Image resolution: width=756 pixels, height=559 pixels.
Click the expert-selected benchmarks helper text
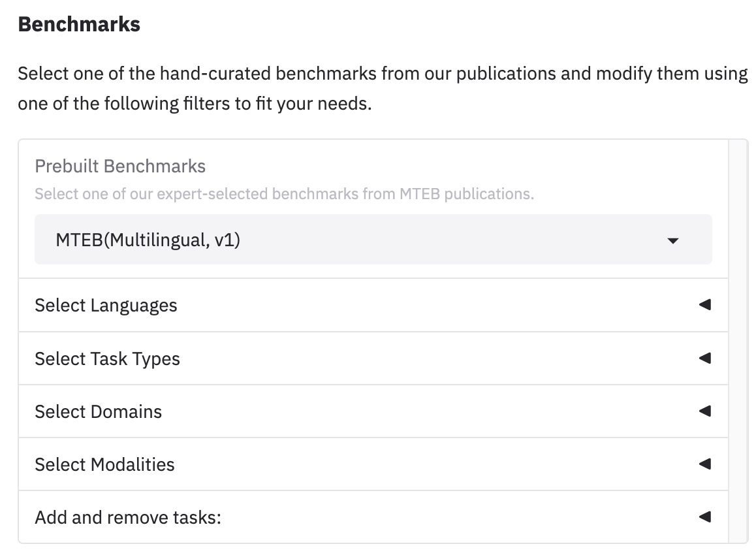(x=284, y=194)
